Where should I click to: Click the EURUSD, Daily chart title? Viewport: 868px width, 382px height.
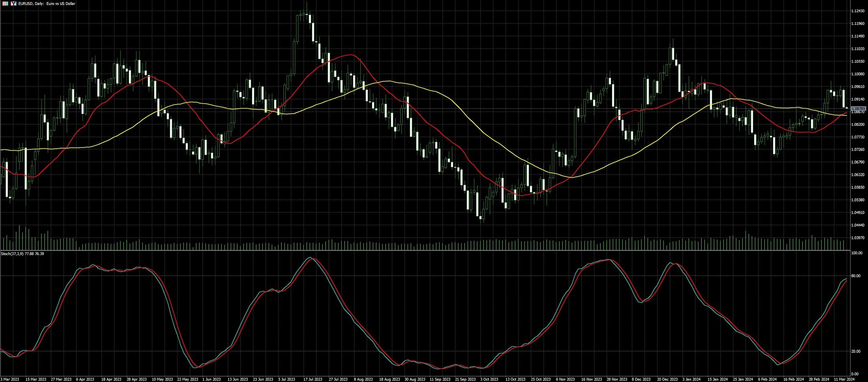pyautogui.click(x=47, y=4)
